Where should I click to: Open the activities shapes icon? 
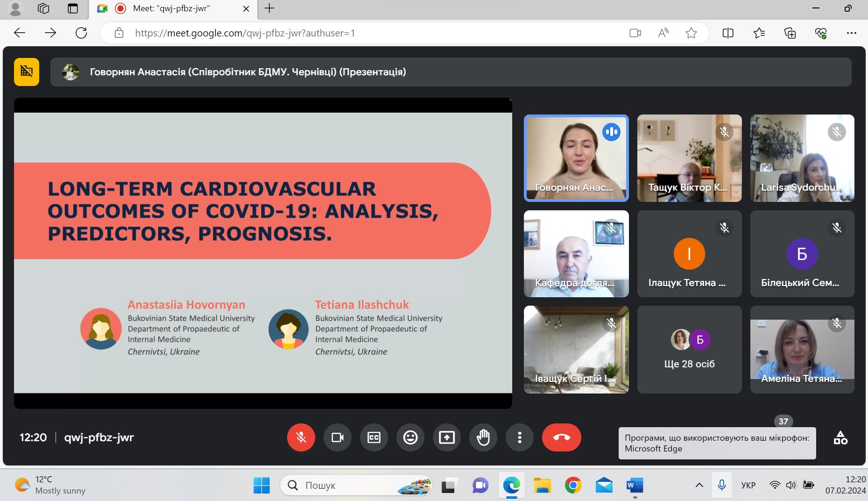(x=840, y=438)
